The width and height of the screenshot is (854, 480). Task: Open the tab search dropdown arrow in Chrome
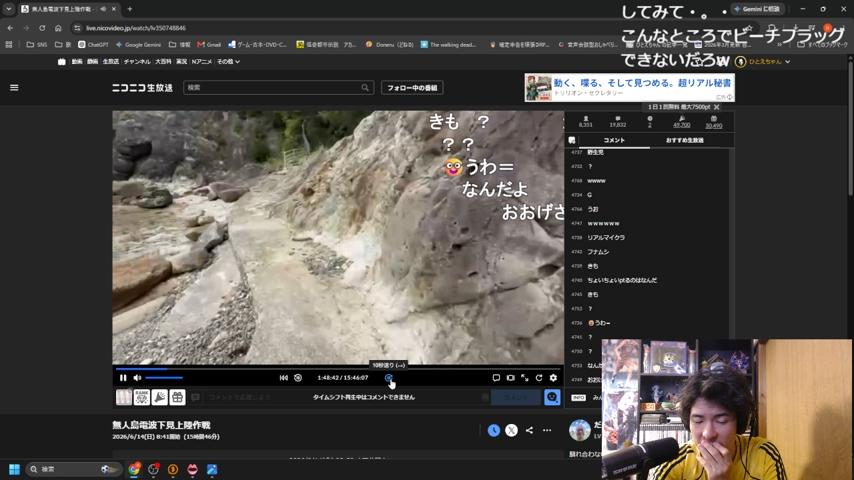pos(9,9)
